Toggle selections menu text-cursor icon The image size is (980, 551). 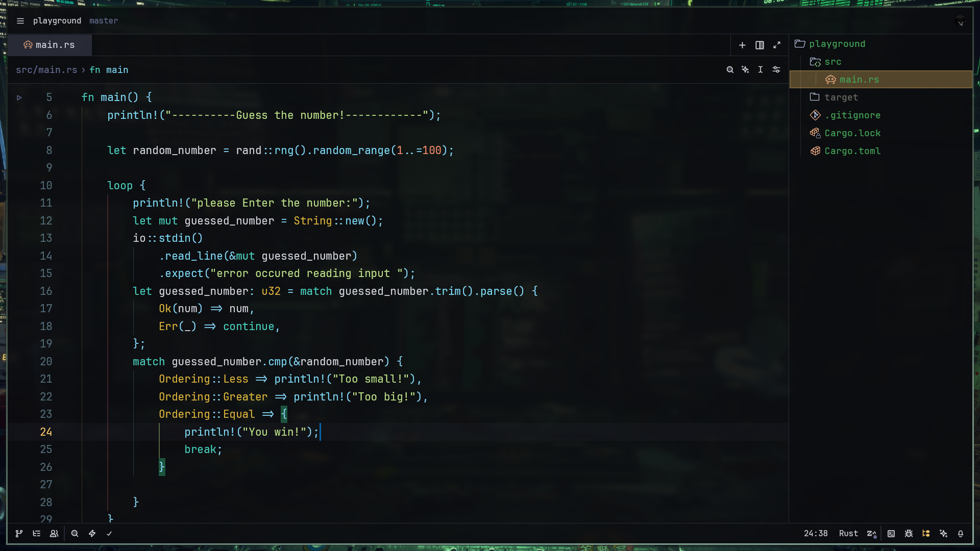click(x=761, y=70)
